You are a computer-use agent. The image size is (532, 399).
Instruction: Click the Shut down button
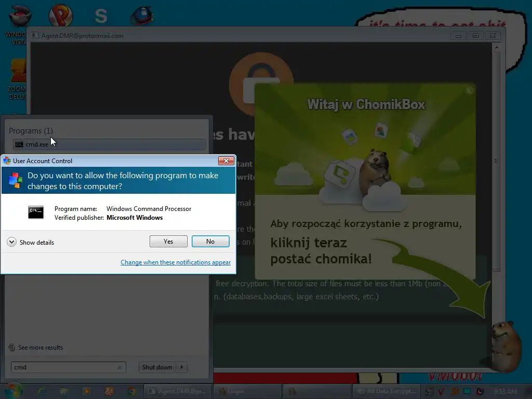[x=157, y=367]
